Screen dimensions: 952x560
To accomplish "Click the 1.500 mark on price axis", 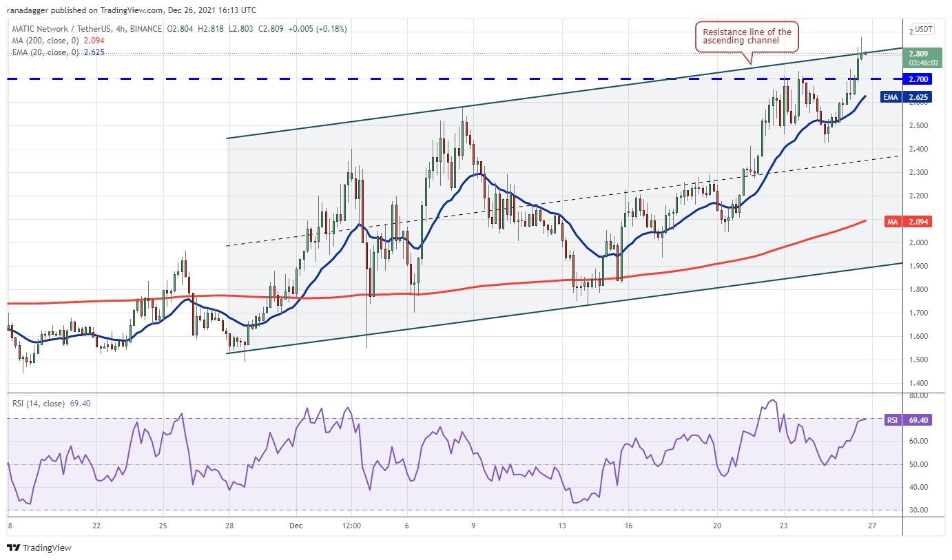I will point(918,360).
